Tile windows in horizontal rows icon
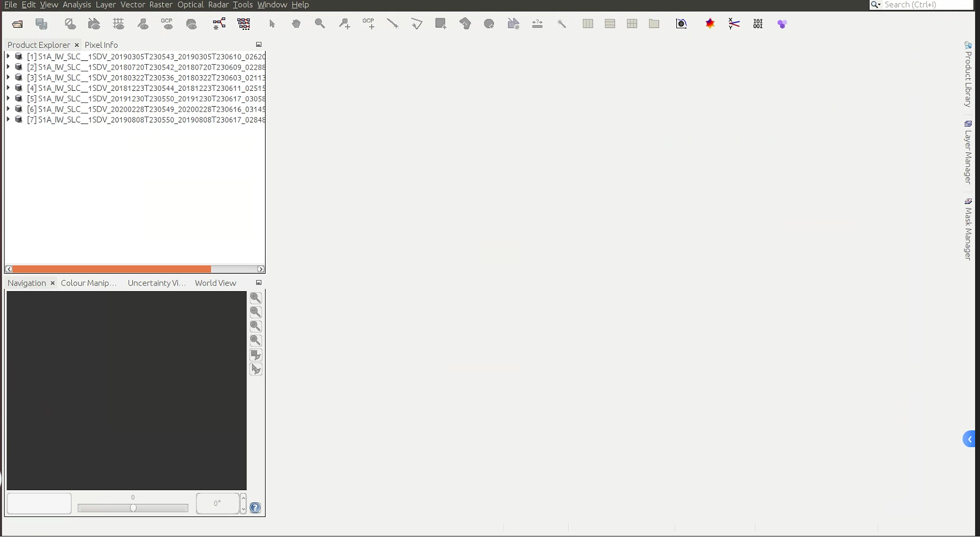 pyautogui.click(x=610, y=24)
